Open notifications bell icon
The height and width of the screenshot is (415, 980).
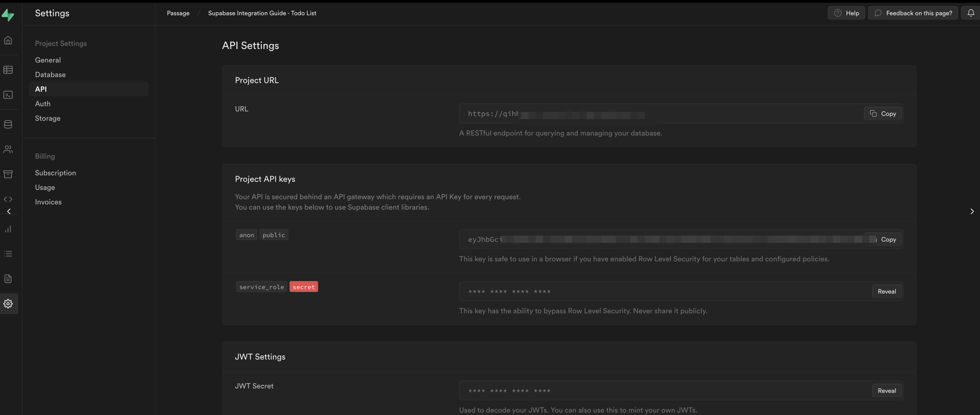tap(971, 13)
